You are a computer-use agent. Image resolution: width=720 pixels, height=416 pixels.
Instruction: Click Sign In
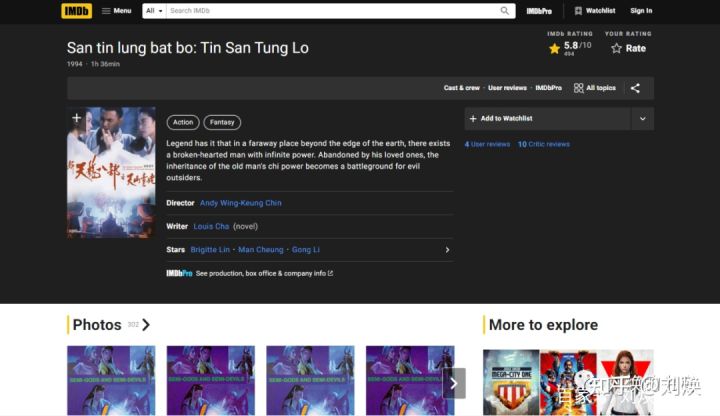[641, 11]
